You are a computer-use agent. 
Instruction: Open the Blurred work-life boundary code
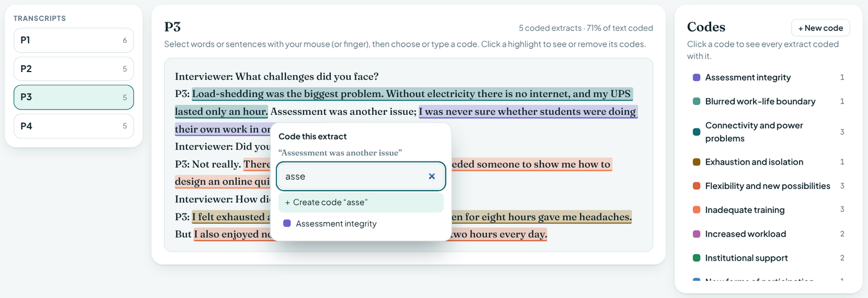(769, 101)
